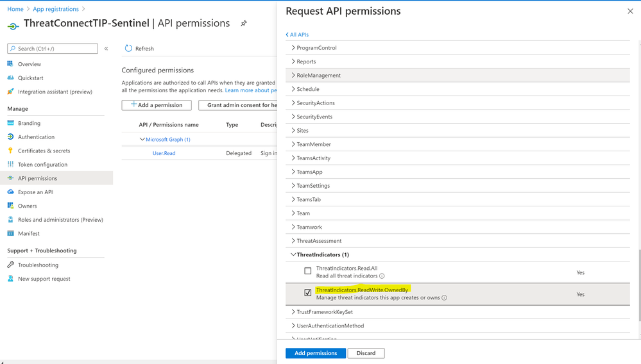Image resolution: width=641 pixels, height=364 pixels.
Task: Click info icon beside Manage threat indicators
Action: pos(445,298)
